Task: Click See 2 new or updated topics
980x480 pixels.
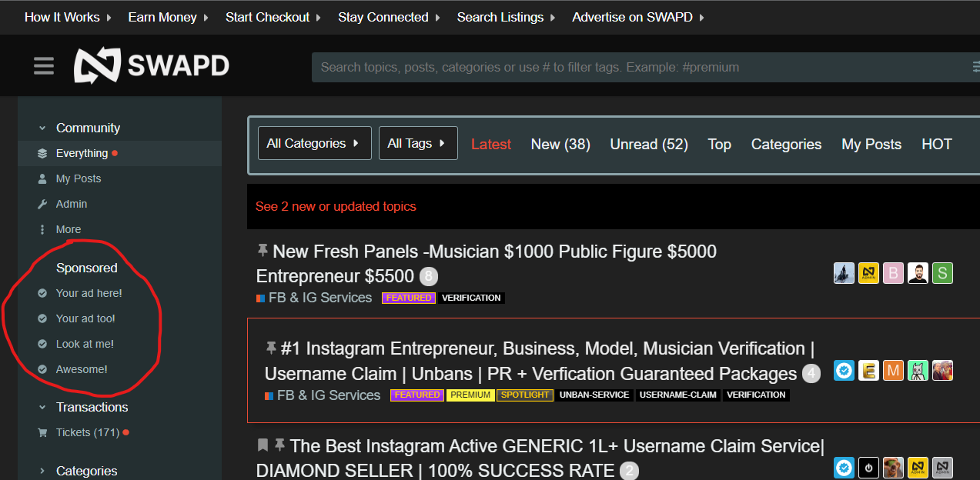Action: [336, 206]
